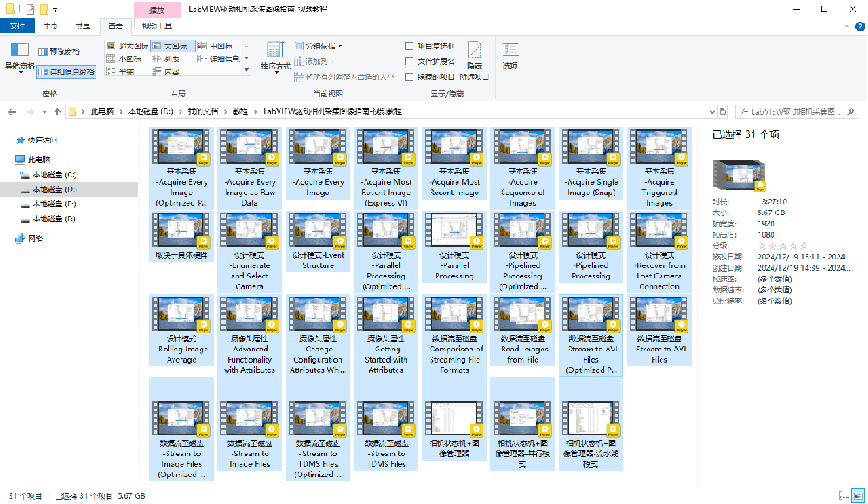Select 网络 network in navigation pane
868x504 pixels.
[35, 239]
